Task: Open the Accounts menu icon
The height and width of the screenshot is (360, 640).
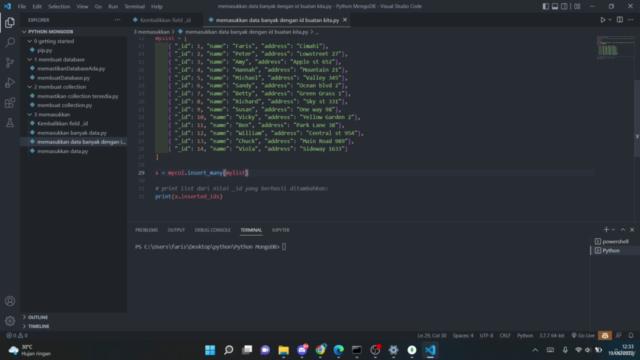Action: (10, 301)
